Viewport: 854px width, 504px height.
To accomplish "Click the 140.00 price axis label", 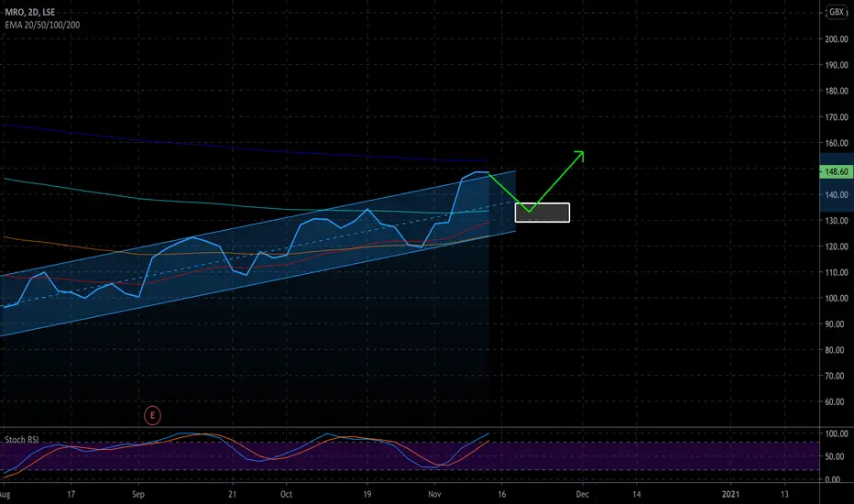I will pos(837,195).
